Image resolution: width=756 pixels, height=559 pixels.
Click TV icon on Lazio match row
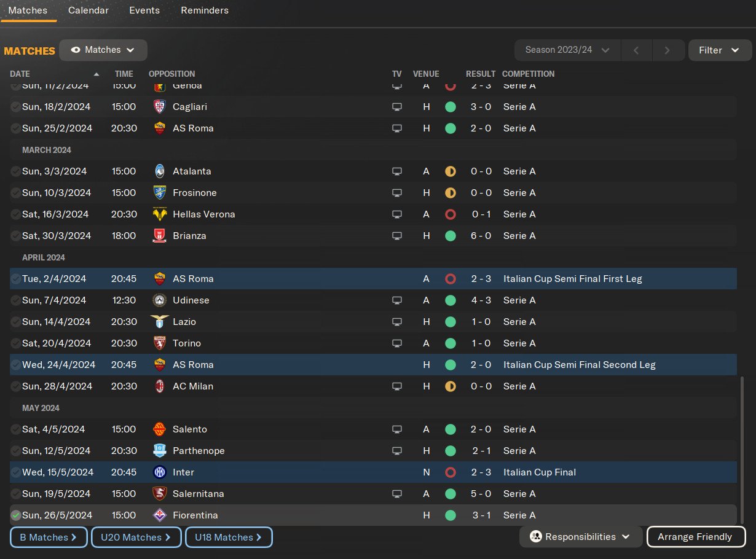[x=397, y=321]
